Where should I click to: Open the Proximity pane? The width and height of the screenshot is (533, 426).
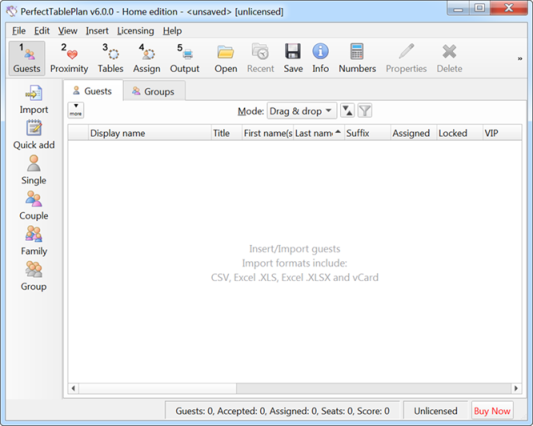pyautogui.click(x=69, y=58)
